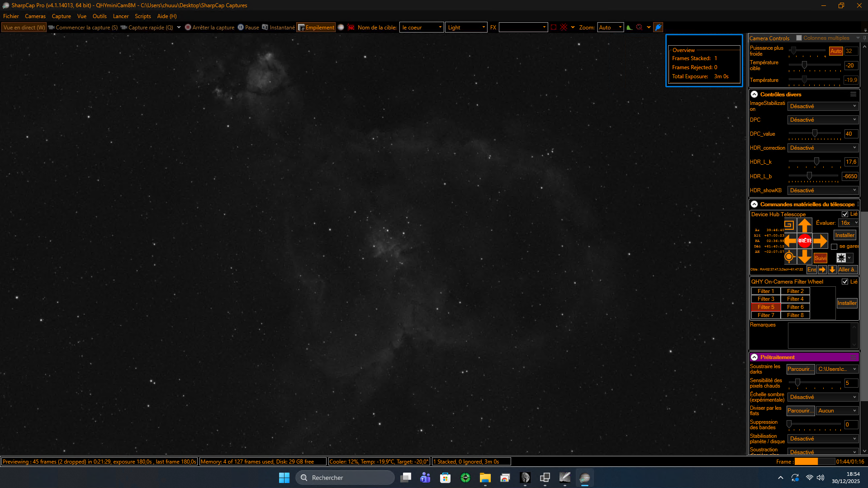This screenshot has height=488, width=868.
Task: Click the red stop telescope motion button
Action: 804,241
